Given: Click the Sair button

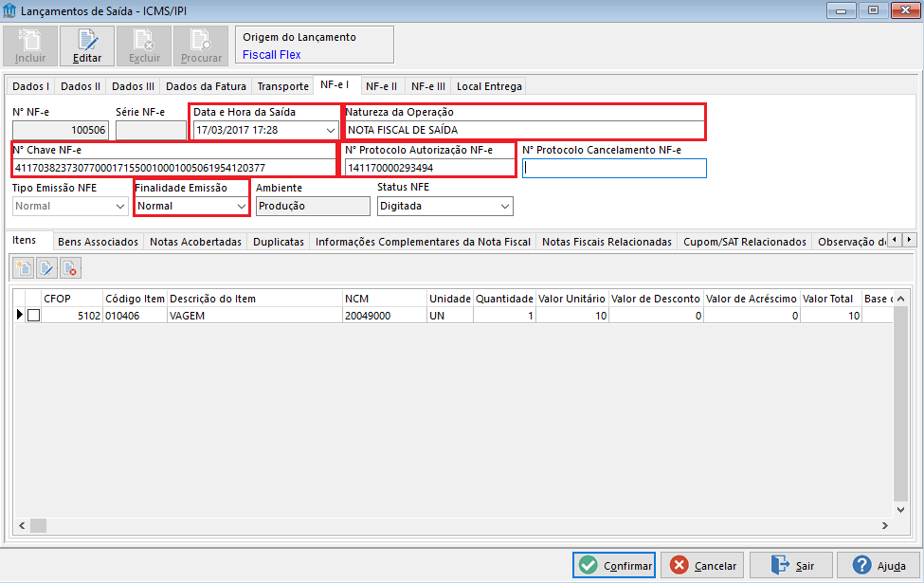Looking at the screenshot, I should point(790,565).
